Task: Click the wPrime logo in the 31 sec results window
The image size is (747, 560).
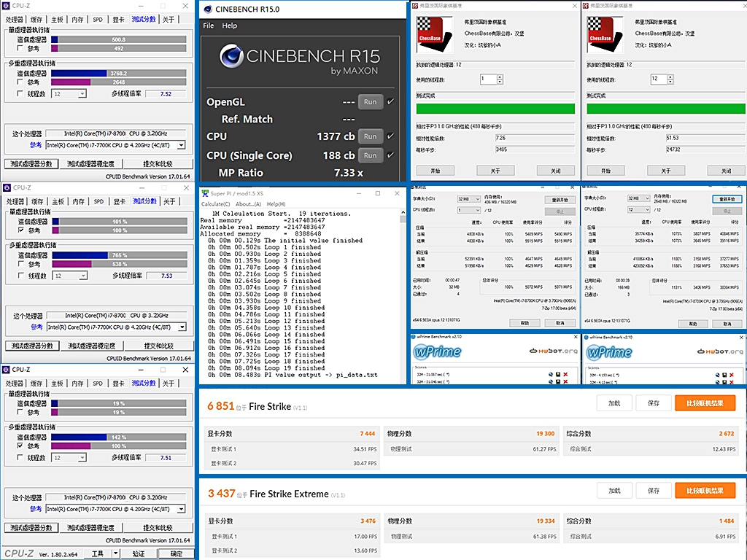Action: [x=438, y=351]
